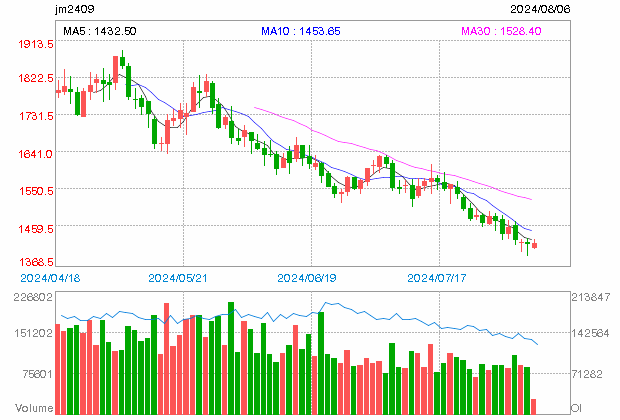
Task: Jump to the 2024/04/18 date marker
Action: point(48,277)
